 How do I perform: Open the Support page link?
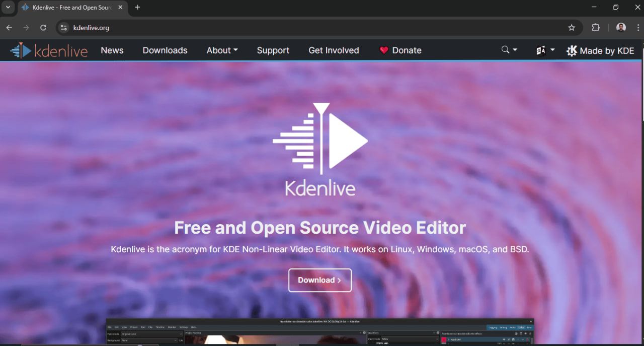pos(273,50)
